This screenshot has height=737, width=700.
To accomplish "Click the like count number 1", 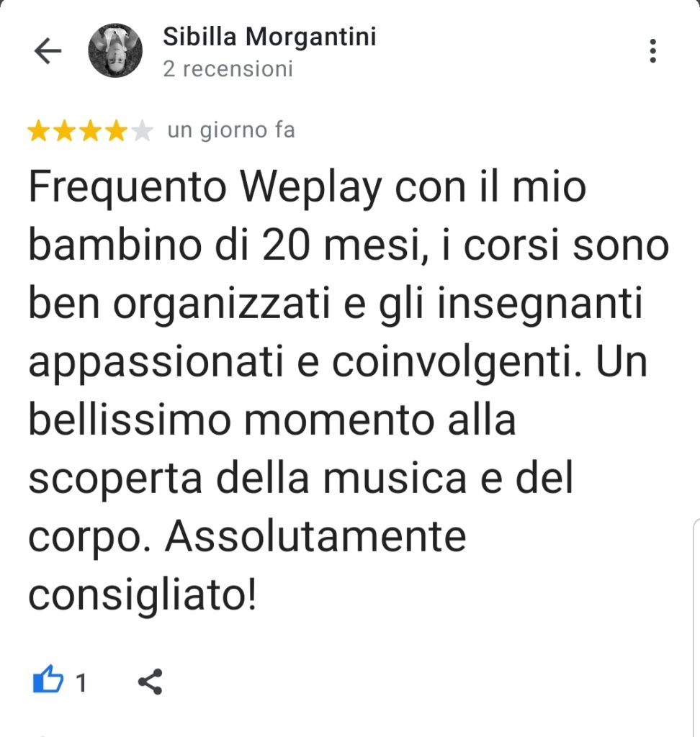I will (81, 682).
